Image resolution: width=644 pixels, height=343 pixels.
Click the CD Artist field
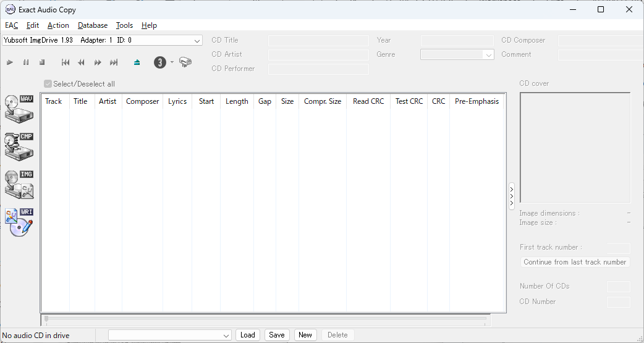pyautogui.click(x=318, y=54)
